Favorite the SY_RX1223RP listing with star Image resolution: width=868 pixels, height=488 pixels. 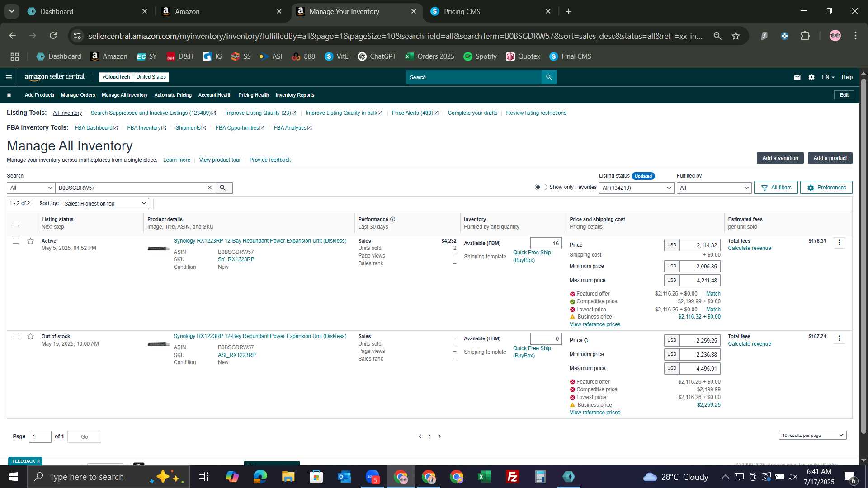point(30,241)
